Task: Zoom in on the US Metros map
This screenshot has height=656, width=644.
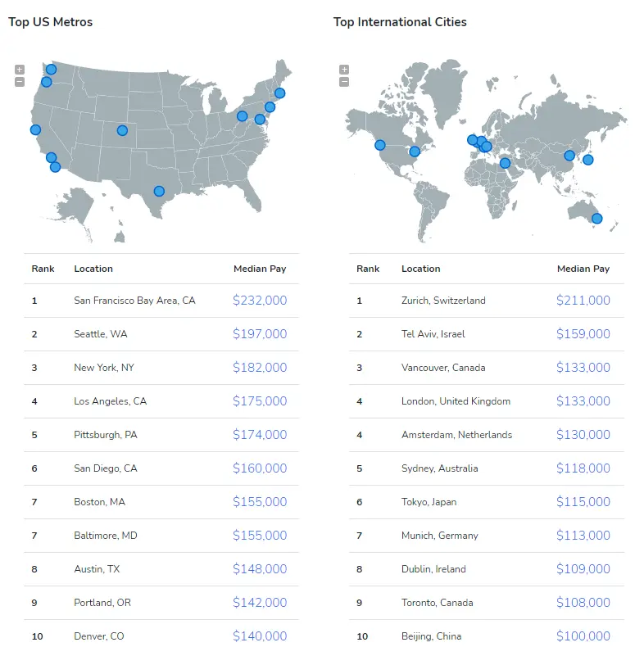Action: tap(20, 70)
